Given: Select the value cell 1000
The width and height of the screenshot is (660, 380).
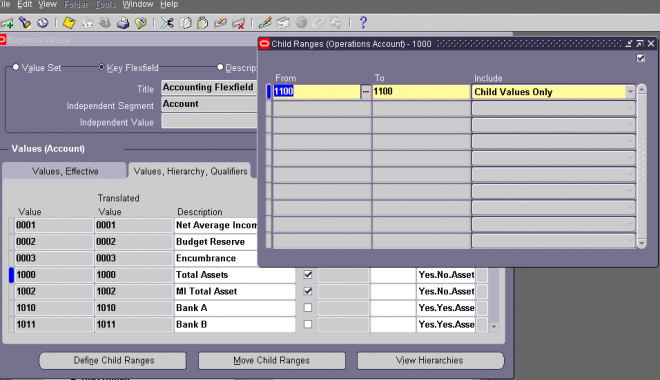Looking at the screenshot, I should point(54,275).
